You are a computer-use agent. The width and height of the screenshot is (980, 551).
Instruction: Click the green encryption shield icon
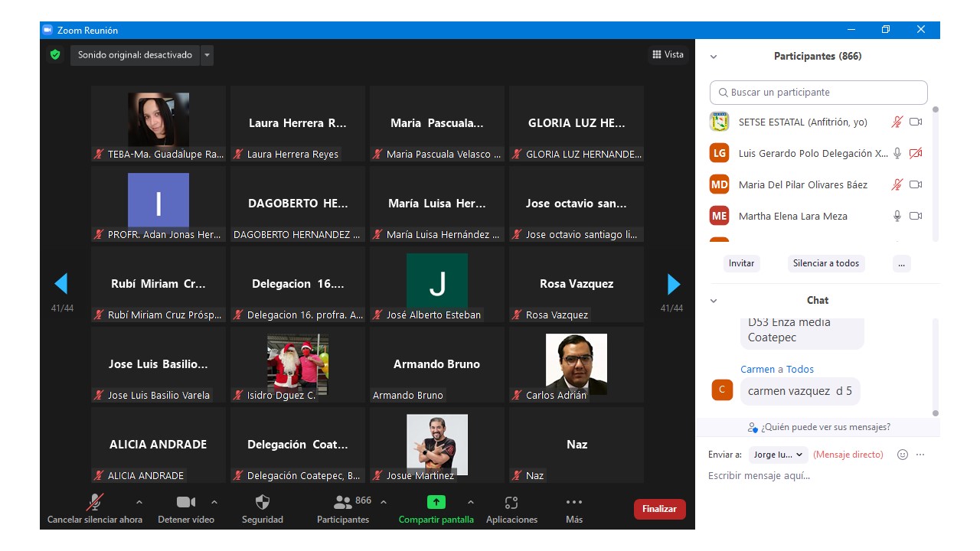[x=55, y=55]
